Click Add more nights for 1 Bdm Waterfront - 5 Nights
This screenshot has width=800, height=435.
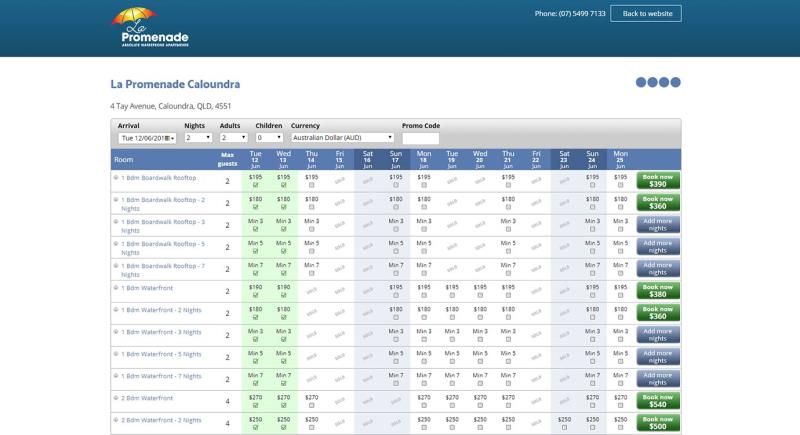click(x=658, y=356)
